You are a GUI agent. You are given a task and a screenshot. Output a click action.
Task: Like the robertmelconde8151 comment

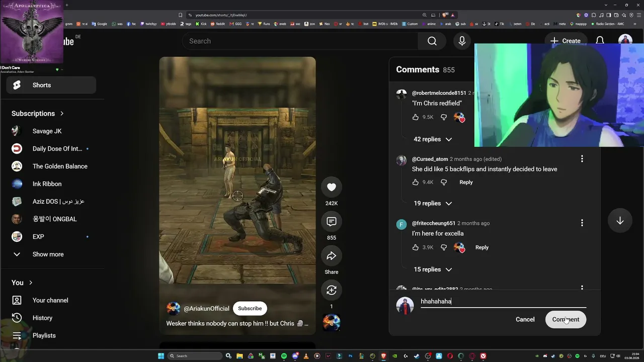point(415,117)
